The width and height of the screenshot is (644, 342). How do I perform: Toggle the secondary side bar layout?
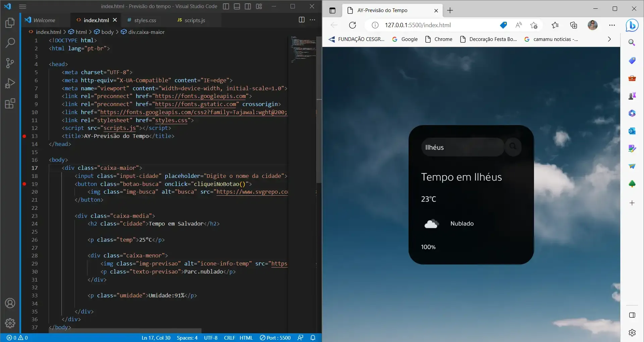[x=248, y=6]
